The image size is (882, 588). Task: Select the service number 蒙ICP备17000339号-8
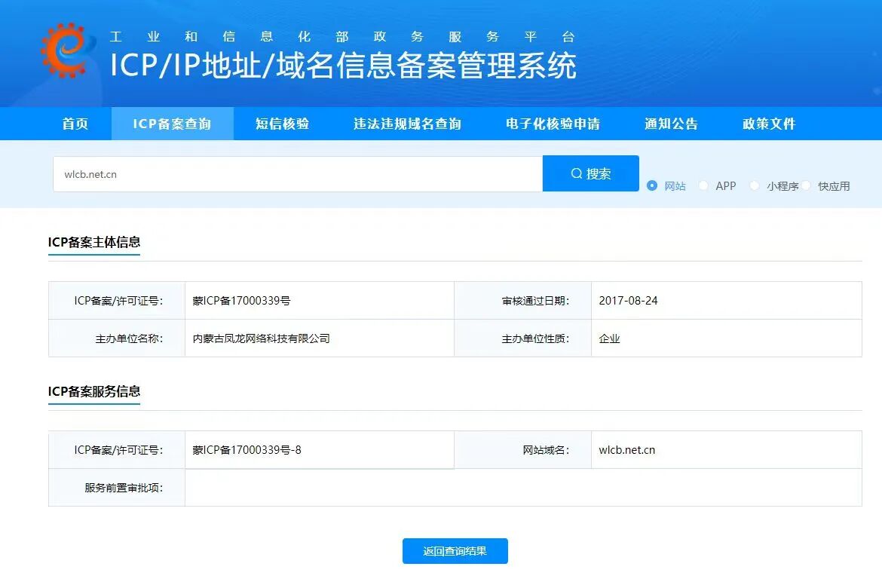[247, 449]
